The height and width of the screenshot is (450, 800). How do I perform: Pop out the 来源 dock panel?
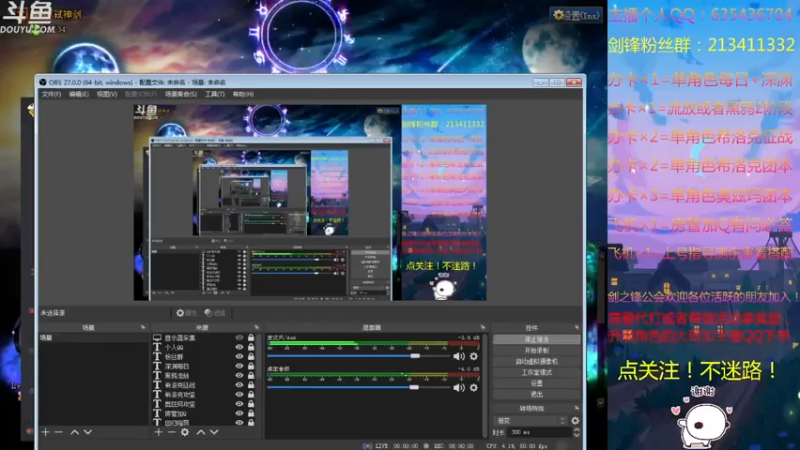pos(256,328)
